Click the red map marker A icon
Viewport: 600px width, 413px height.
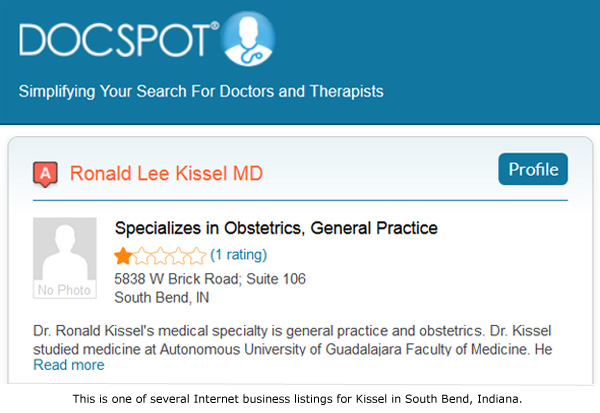pyautogui.click(x=46, y=174)
